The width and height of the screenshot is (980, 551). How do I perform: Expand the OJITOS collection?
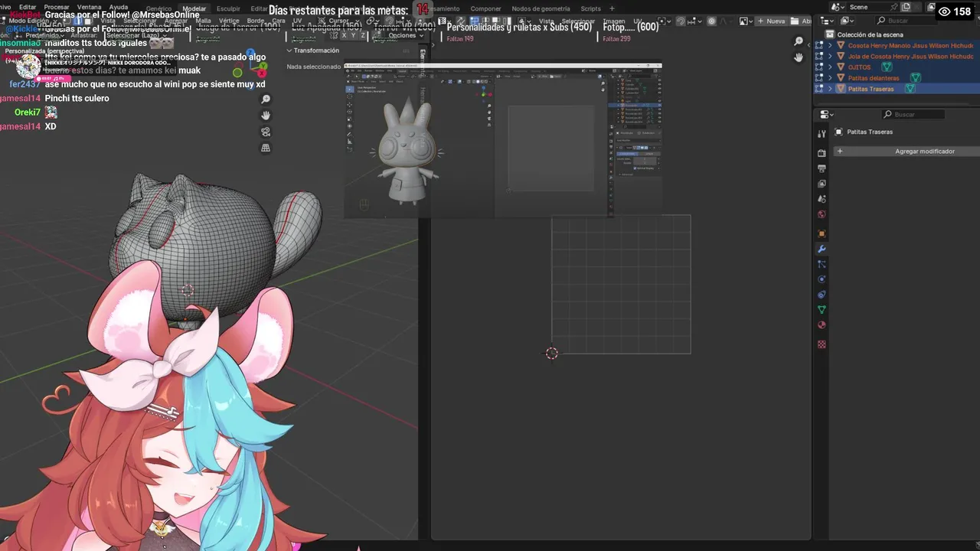click(x=830, y=67)
